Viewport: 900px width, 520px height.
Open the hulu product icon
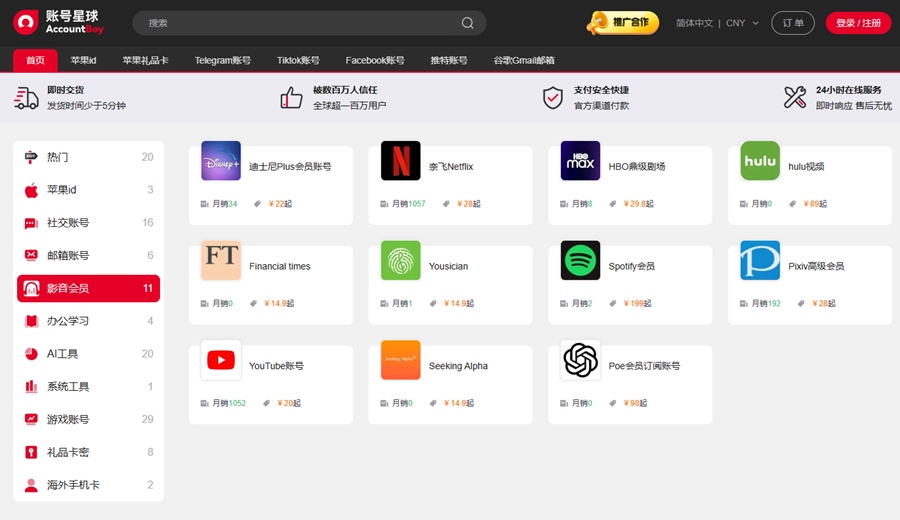point(760,161)
